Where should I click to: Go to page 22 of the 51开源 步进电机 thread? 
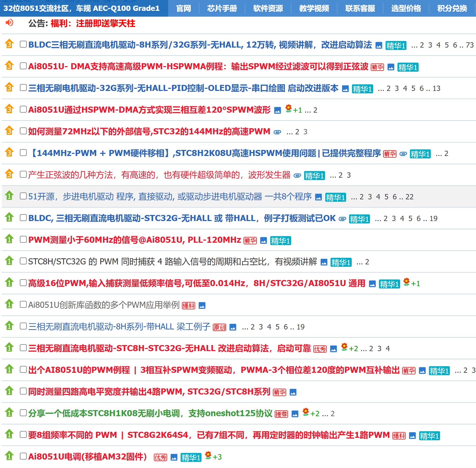409,197
